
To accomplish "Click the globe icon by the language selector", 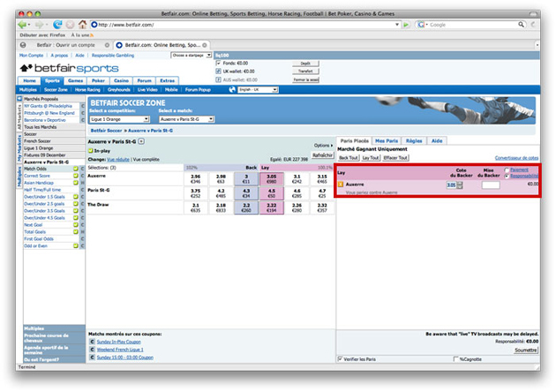I will pos(232,90).
